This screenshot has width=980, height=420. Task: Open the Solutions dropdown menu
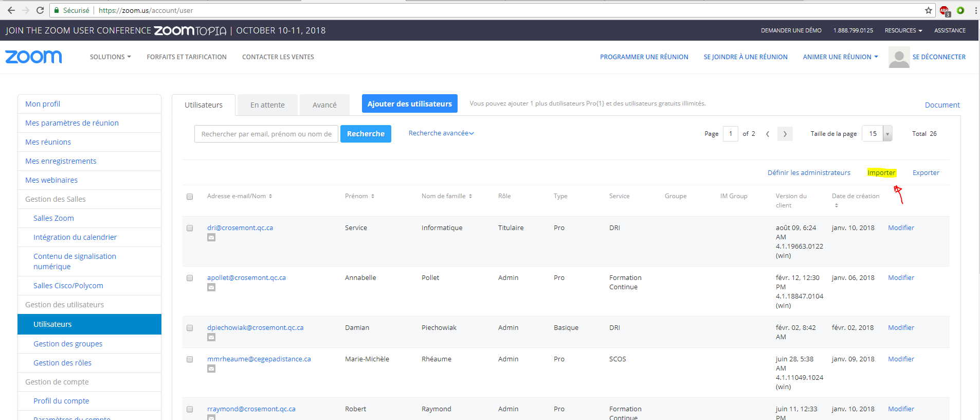tap(110, 57)
